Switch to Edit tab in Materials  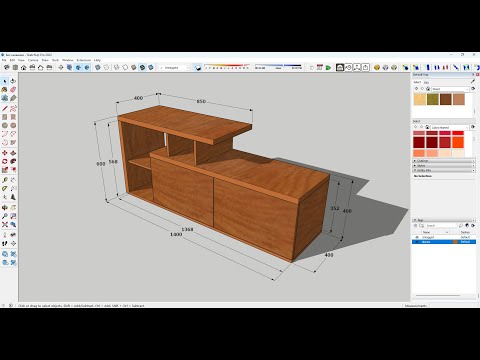(x=426, y=82)
